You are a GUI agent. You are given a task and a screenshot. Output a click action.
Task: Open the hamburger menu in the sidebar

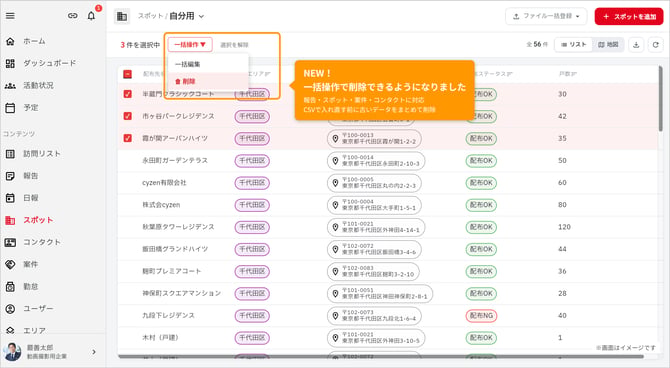click(10, 16)
